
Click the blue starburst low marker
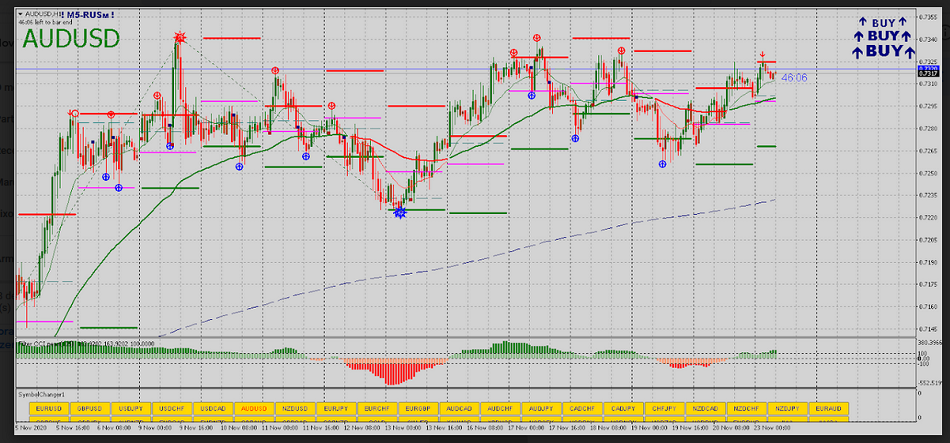click(x=400, y=212)
